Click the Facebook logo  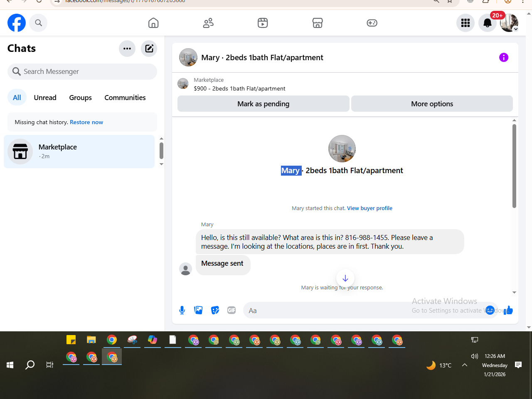[17, 23]
